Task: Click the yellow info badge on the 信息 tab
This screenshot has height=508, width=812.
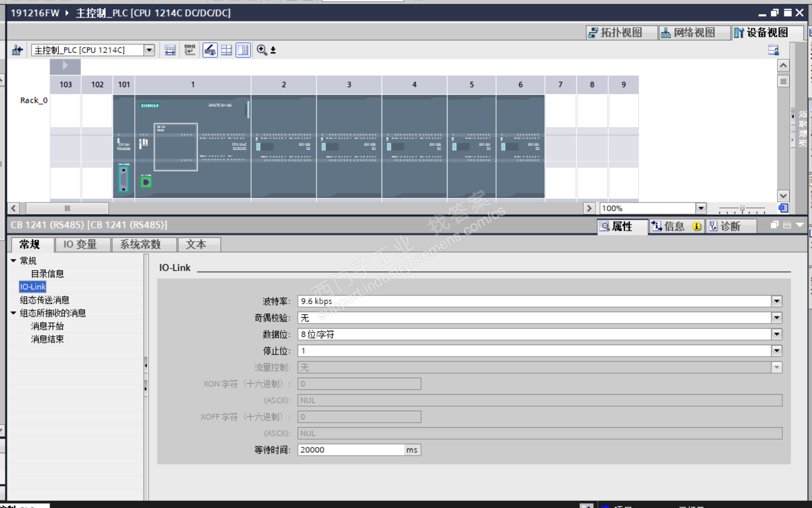Action: (697, 226)
